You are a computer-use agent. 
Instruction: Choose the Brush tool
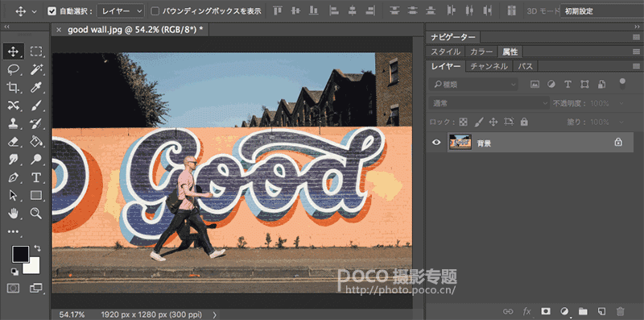(x=36, y=106)
